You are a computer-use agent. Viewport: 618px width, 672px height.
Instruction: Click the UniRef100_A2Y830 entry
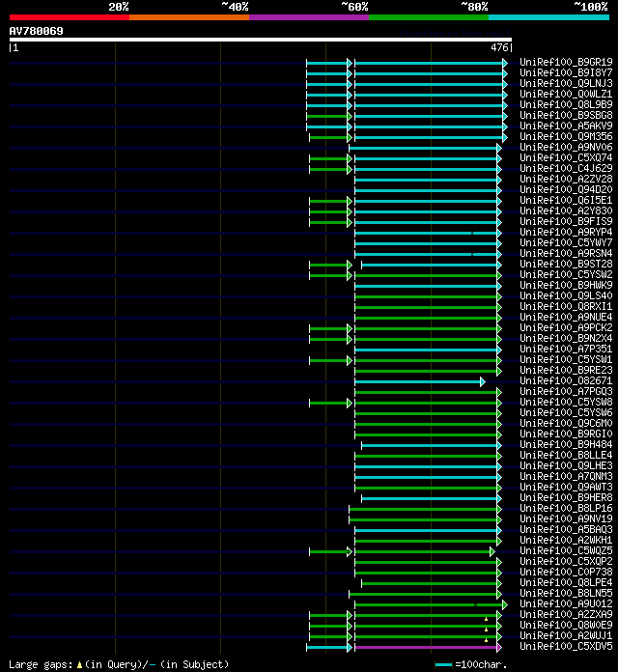[566, 211]
